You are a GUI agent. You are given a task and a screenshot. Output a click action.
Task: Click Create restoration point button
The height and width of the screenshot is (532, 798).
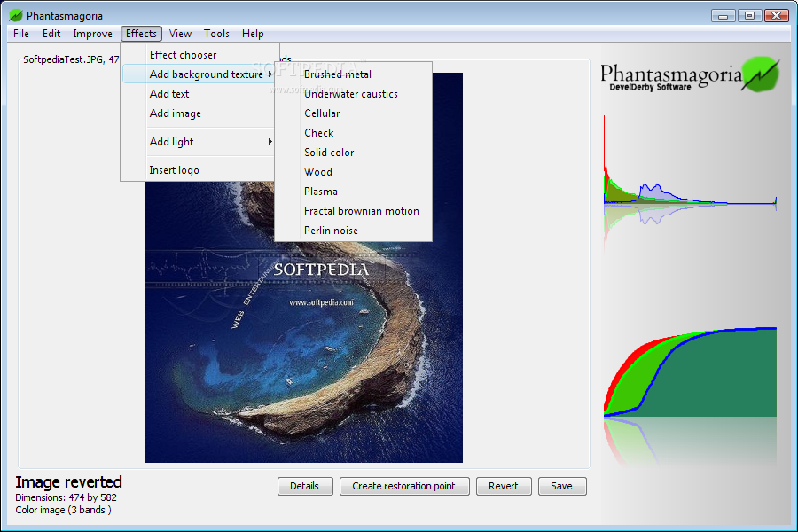[404, 486]
